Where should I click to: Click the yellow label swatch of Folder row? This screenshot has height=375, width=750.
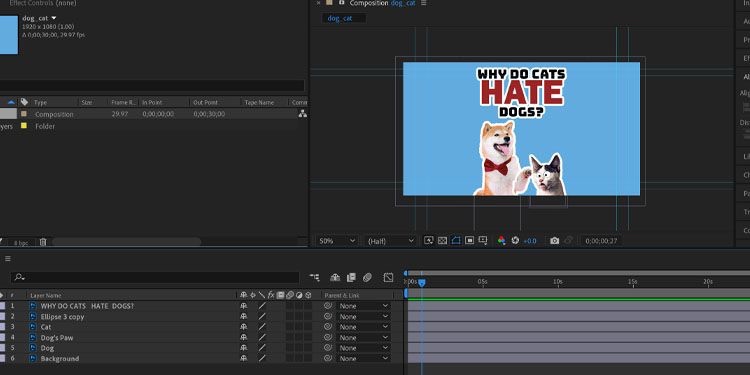(24, 126)
